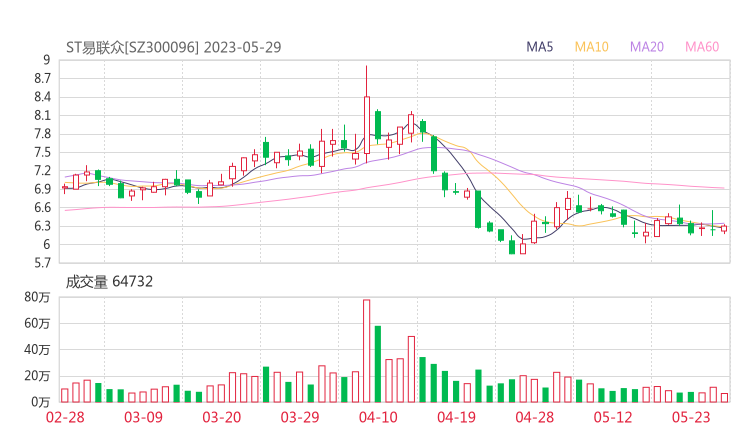This screenshot has width=740, height=440.
Task: Click the 03-20 date label
Action: coord(222,417)
